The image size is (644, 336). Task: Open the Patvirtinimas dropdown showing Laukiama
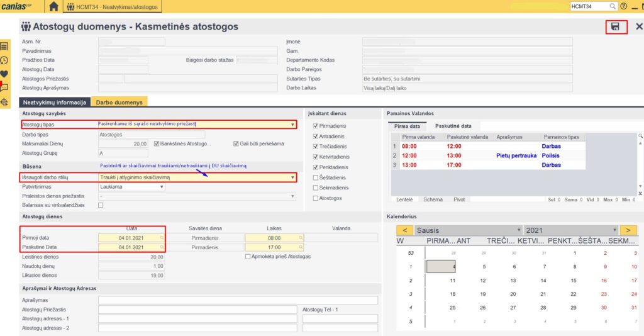pyautogui.click(x=162, y=187)
